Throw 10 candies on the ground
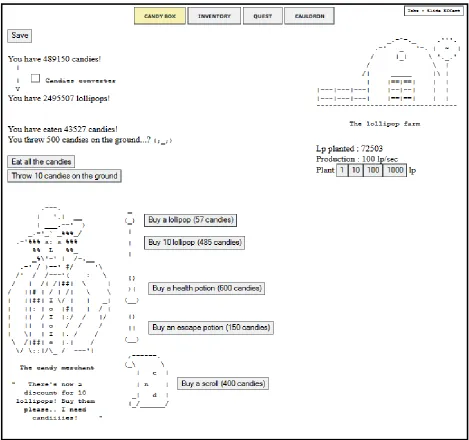The height and width of the screenshot is (440, 469). pos(64,176)
